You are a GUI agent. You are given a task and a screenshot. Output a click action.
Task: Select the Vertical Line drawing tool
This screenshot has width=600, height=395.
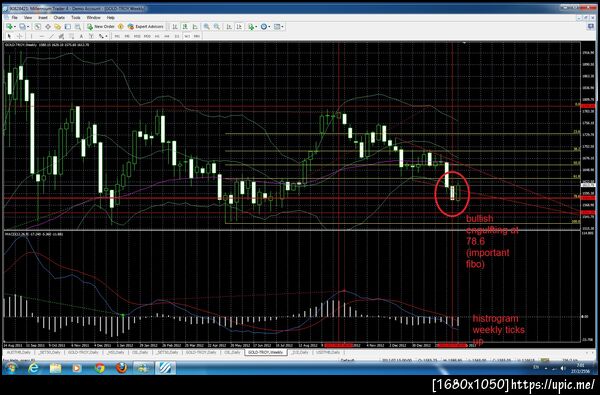pos(32,36)
